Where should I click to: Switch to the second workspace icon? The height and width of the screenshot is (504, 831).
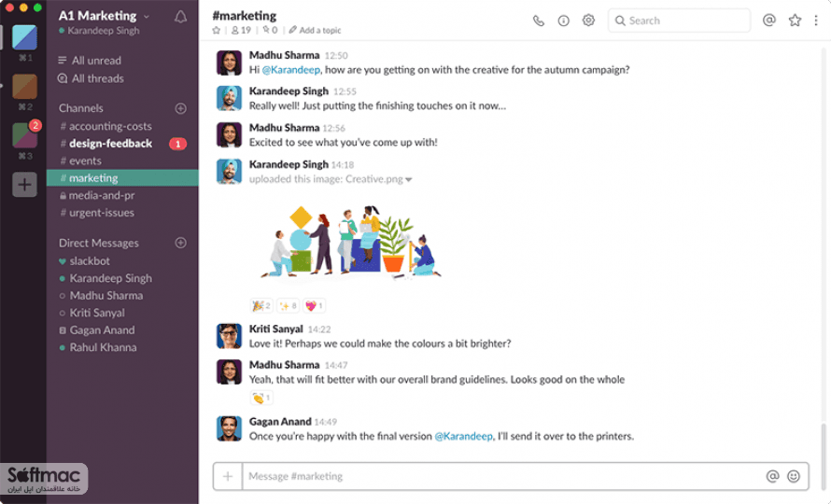tap(25, 87)
